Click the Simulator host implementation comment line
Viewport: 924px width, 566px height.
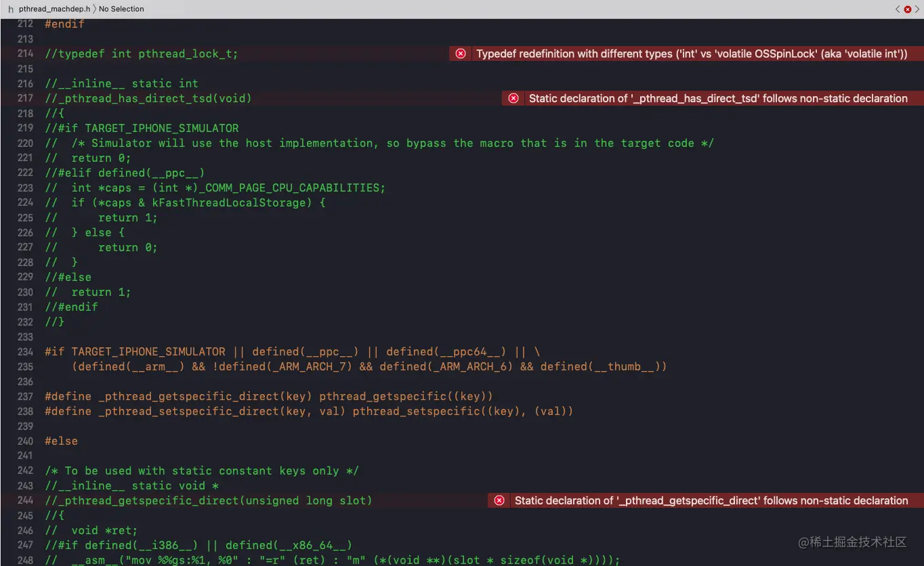click(379, 143)
